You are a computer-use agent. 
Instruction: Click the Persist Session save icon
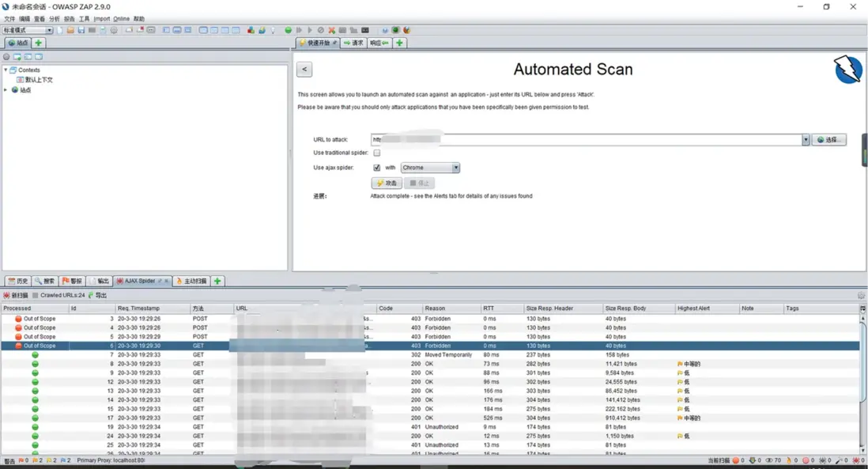pos(81,30)
